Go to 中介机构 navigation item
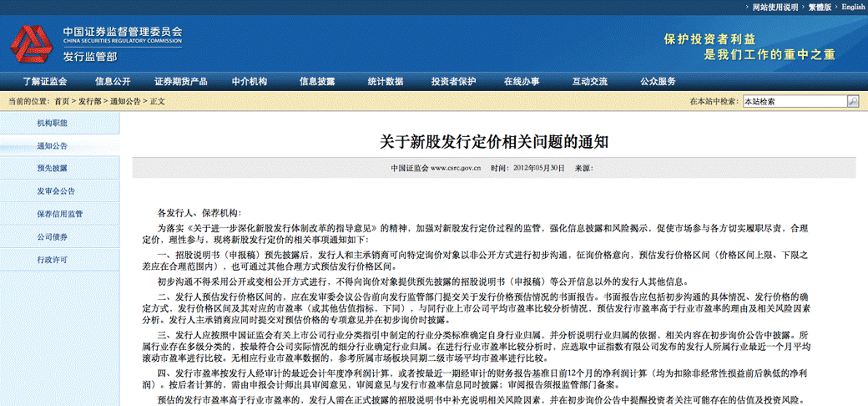Viewport: 868px width, 406px height. (x=249, y=81)
